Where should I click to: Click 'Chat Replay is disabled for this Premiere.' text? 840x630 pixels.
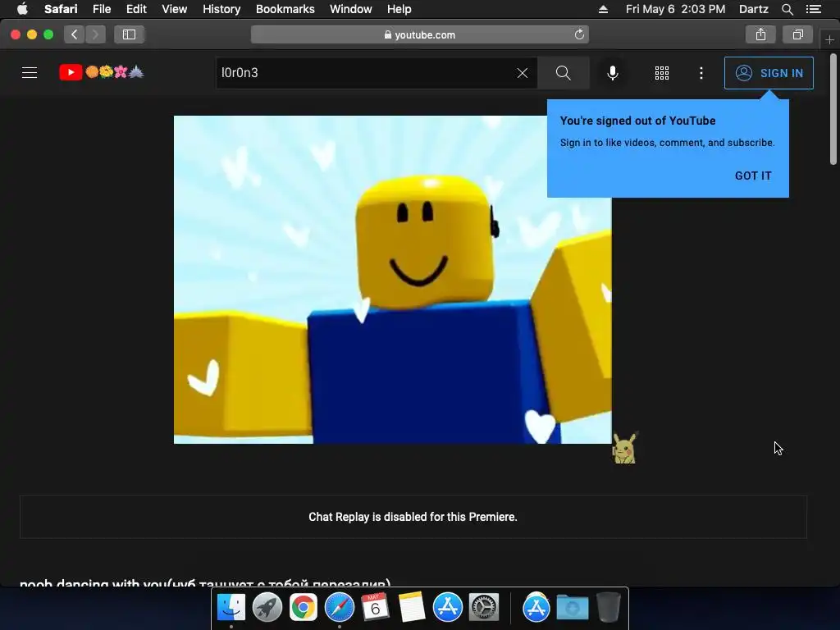pos(413,517)
